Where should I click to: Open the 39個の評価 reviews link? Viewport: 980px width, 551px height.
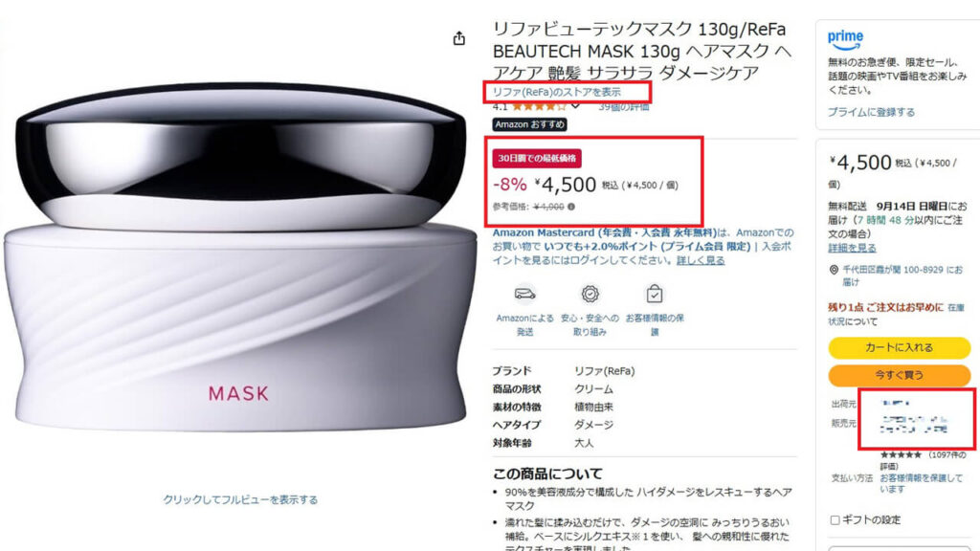[624, 107]
